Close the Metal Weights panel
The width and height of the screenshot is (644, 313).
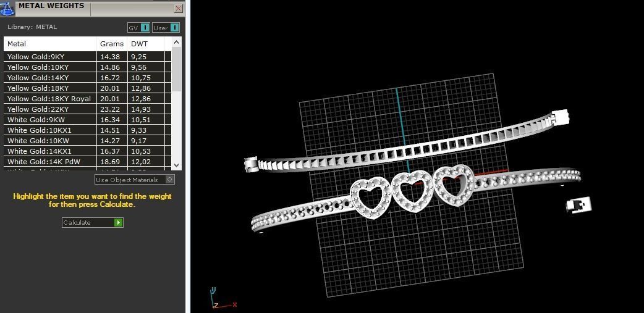[x=178, y=8]
